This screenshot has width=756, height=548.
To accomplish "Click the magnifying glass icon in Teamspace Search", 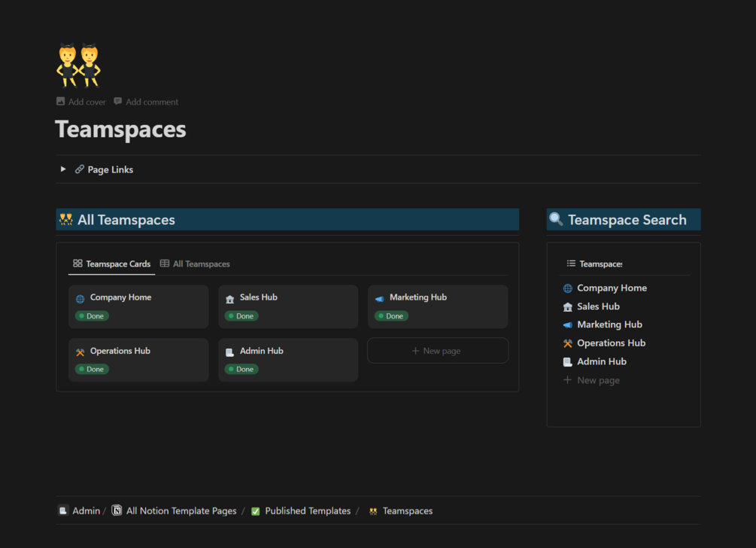I will (x=556, y=220).
